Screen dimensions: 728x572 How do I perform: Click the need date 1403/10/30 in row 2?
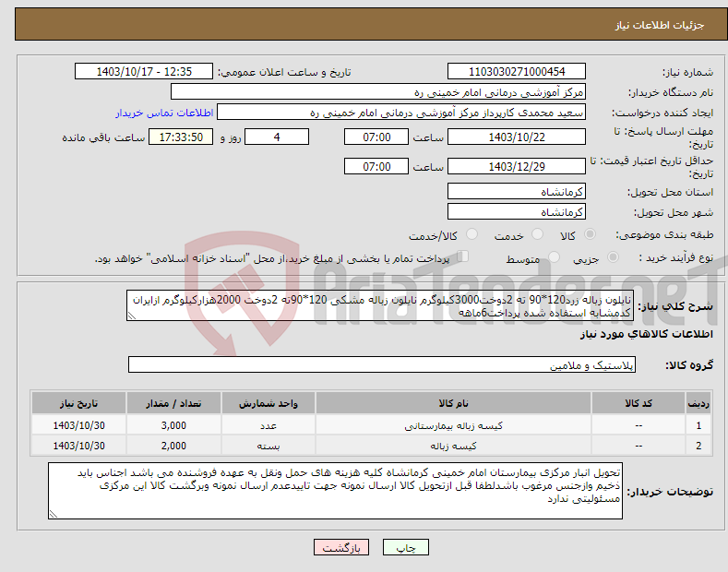(79, 446)
